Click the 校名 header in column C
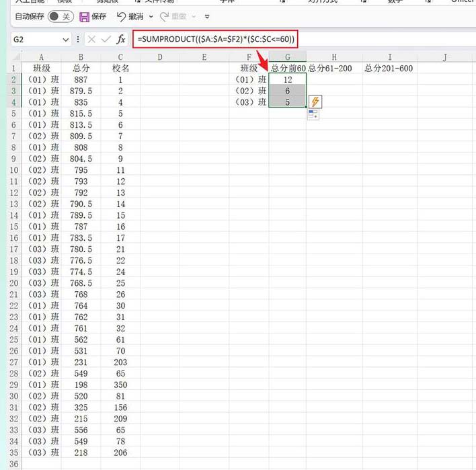This screenshot has width=476, height=470. [120, 69]
